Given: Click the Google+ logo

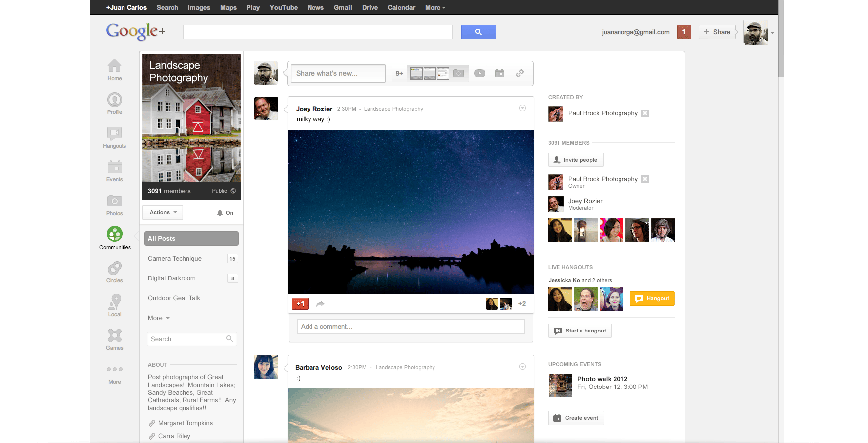Looking at the screenshot, I should click(135, 31).
